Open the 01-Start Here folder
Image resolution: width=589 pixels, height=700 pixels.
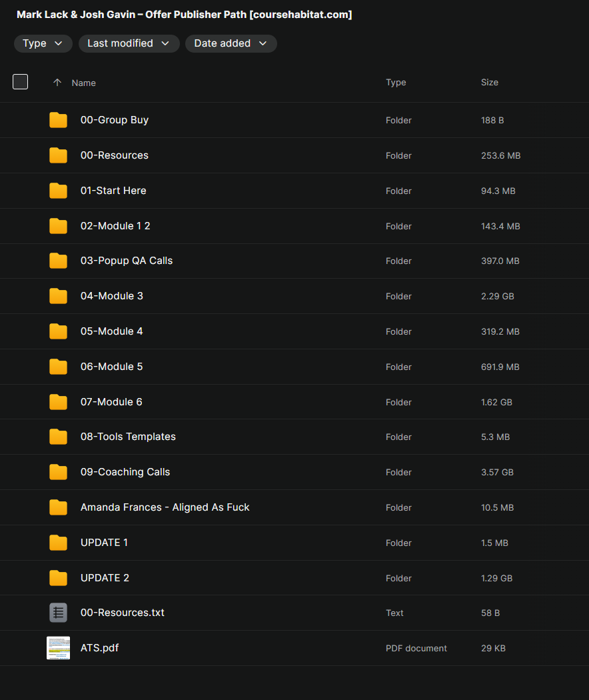[x=113, y=191]
